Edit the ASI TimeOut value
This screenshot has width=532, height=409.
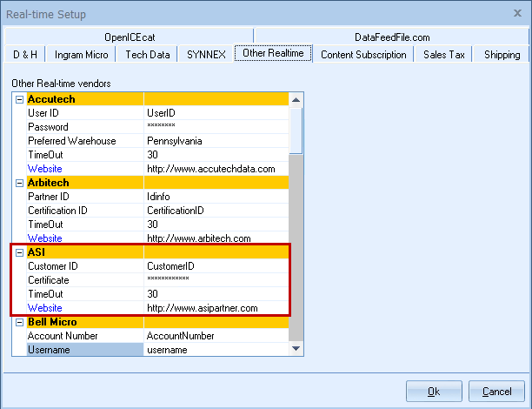tap(216, 294)
